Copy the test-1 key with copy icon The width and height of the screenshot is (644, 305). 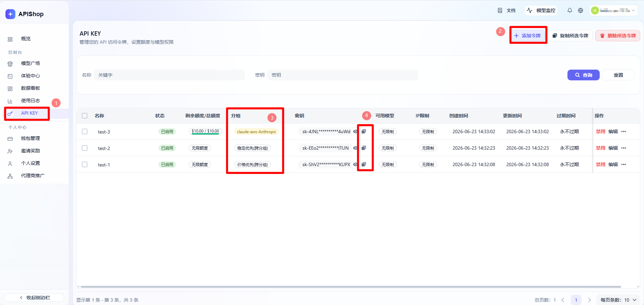(364, 164)
